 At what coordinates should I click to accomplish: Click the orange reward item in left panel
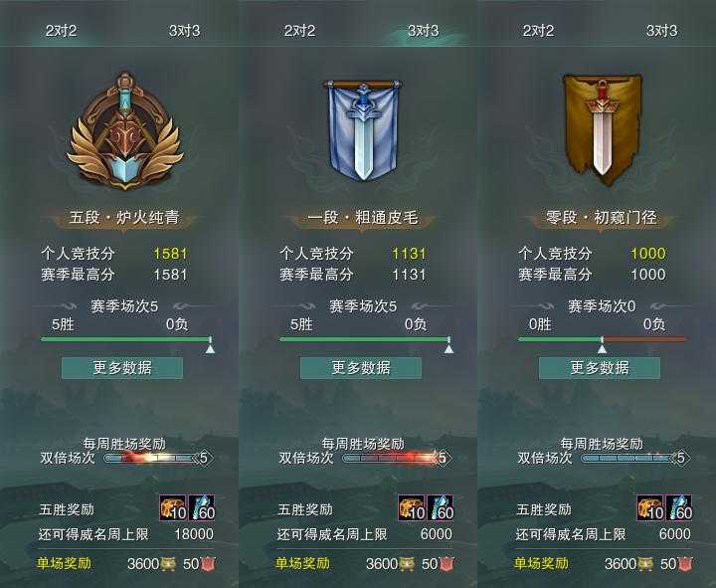click(x=173, y=507)
